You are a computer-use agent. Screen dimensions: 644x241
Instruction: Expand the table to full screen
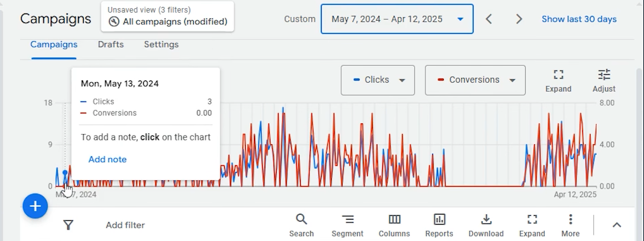[x=532, y=225]
